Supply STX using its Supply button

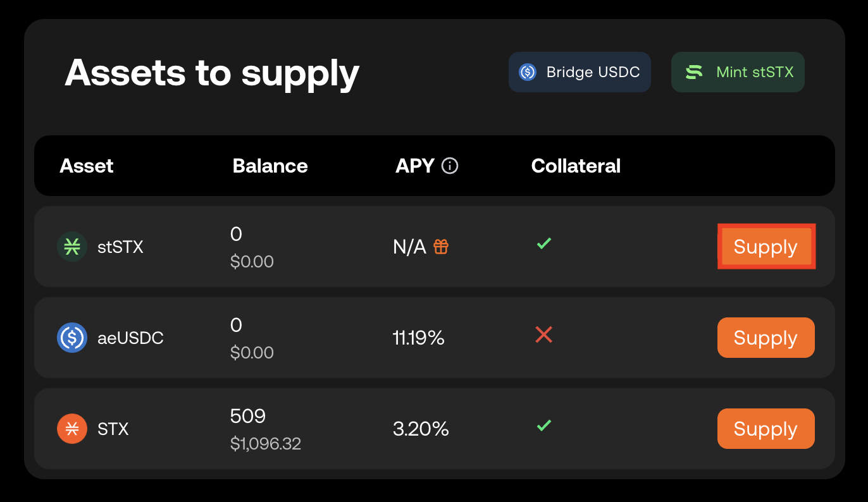tap(766, 429)
